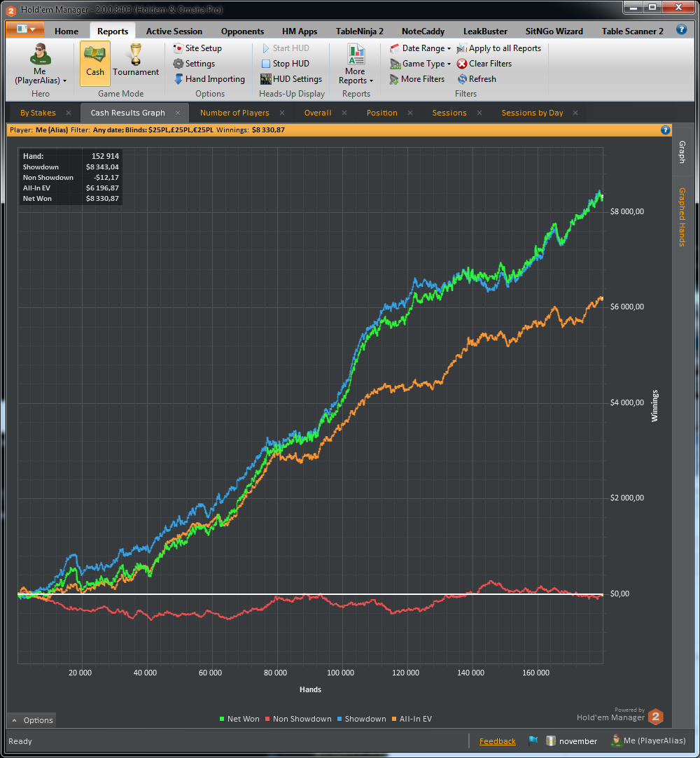Click the All-In EV value $6 196,87
Screen dimensions: 700x758
(102, 188)
